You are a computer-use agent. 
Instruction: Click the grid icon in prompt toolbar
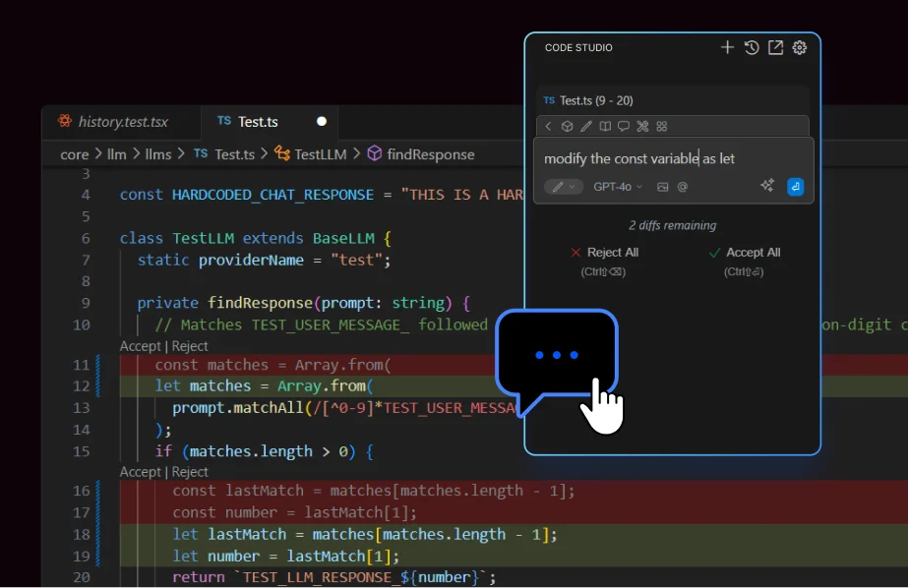tap(661, 126)
